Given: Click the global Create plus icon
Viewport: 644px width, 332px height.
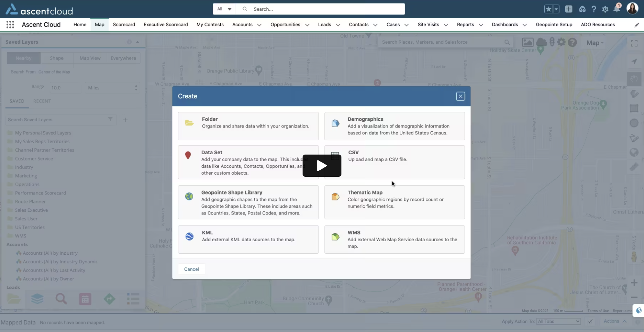Looking at the screenshot, I should (x=569, y=9).
